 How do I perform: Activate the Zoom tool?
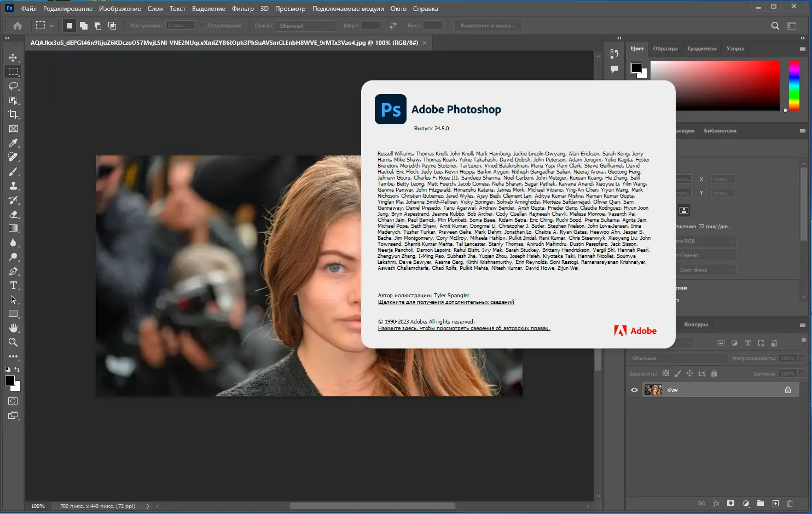pyautogui.click(x=13, y=342)
